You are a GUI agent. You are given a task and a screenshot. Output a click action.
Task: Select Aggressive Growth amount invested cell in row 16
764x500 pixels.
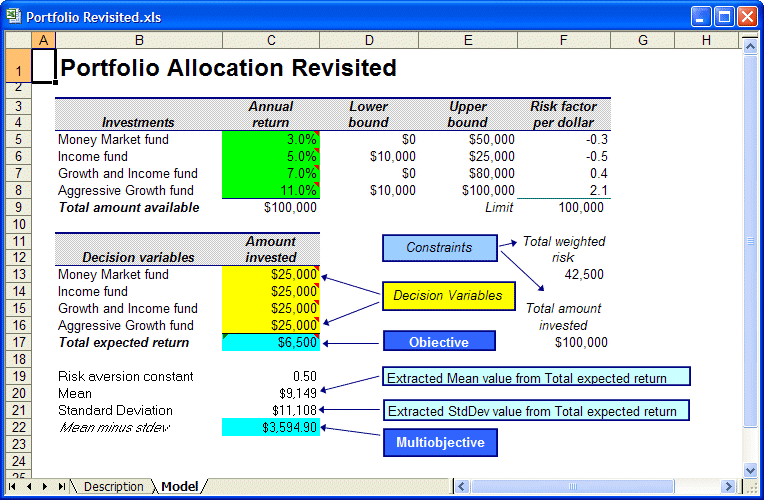tap(271, 325)
